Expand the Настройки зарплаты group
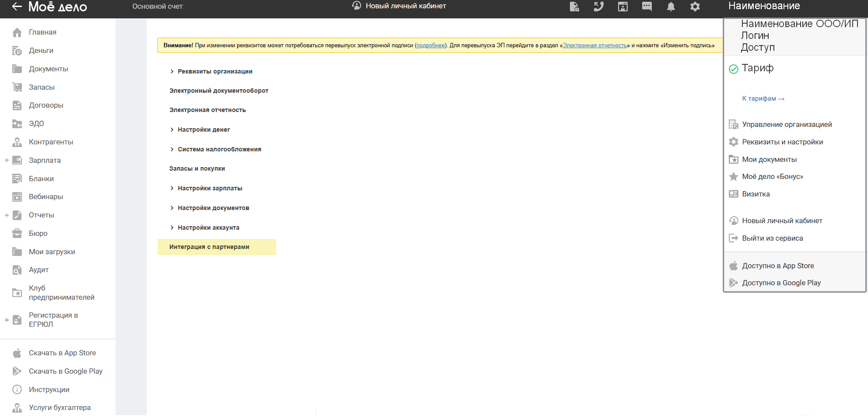Viewport: 868px width, 417px height. (x=172, y=188)
